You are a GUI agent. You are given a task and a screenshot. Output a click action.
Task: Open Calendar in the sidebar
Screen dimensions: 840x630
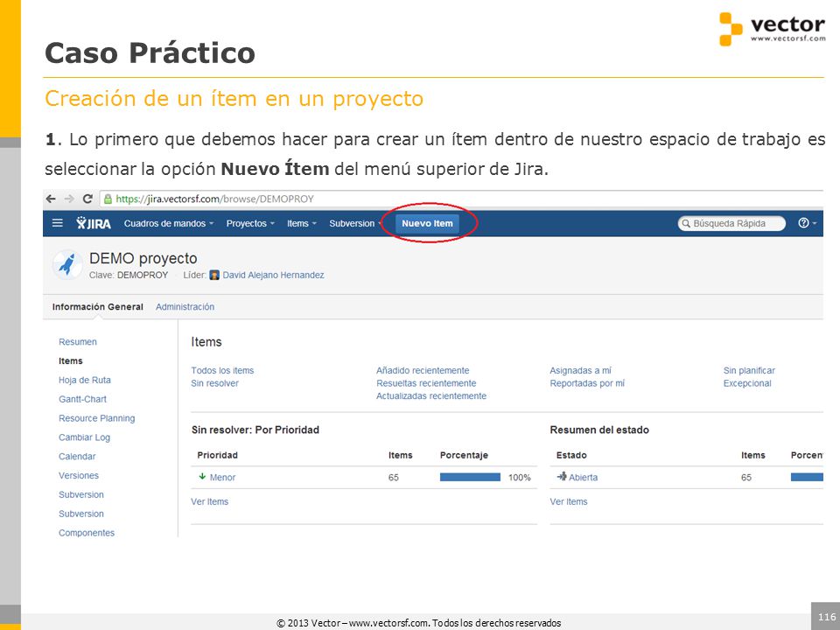(77, 457)
